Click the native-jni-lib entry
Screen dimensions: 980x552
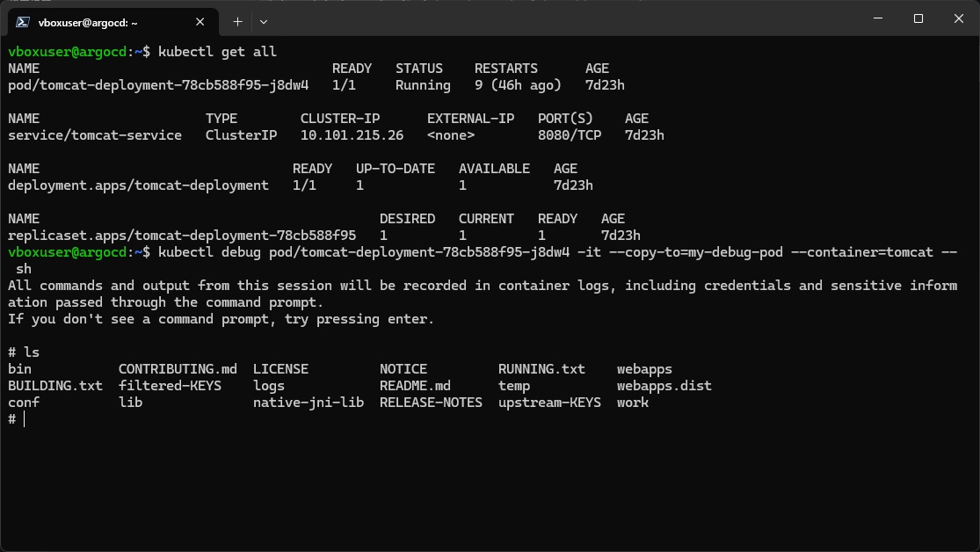[x=309, y=403]
